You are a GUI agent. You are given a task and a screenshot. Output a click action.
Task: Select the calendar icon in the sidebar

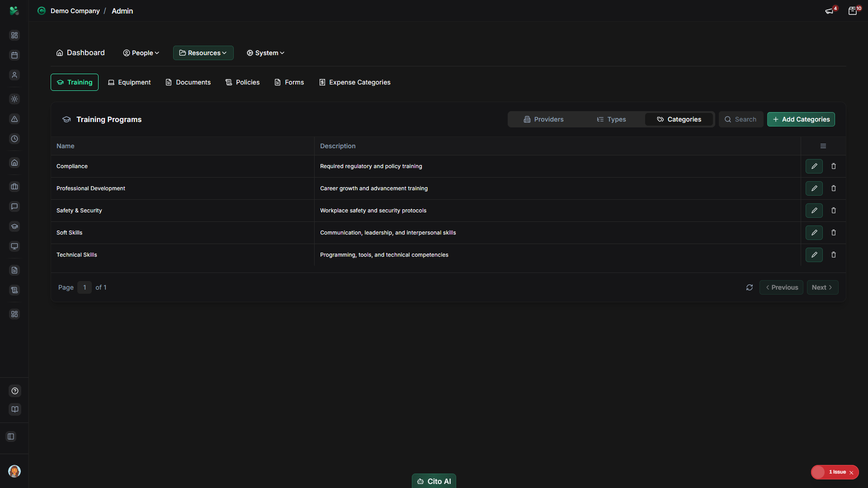click(14, 55)
